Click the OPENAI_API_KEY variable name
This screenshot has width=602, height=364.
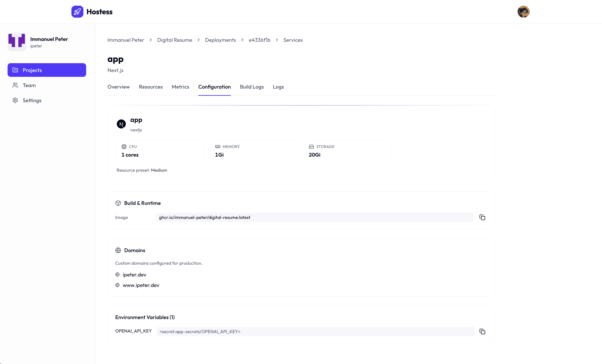tap(133, 331)
